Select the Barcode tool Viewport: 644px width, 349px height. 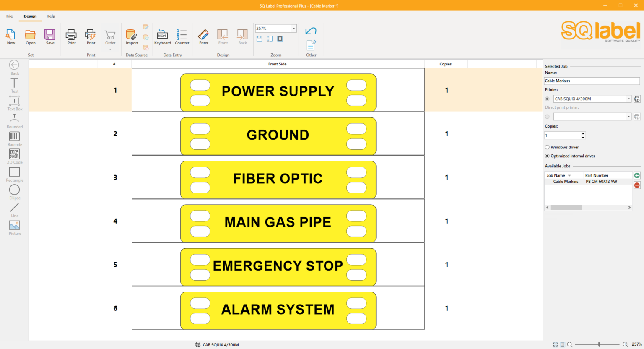coord(14,138)
